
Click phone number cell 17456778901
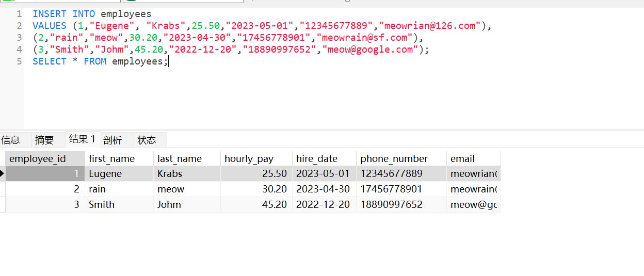[392, 189]
